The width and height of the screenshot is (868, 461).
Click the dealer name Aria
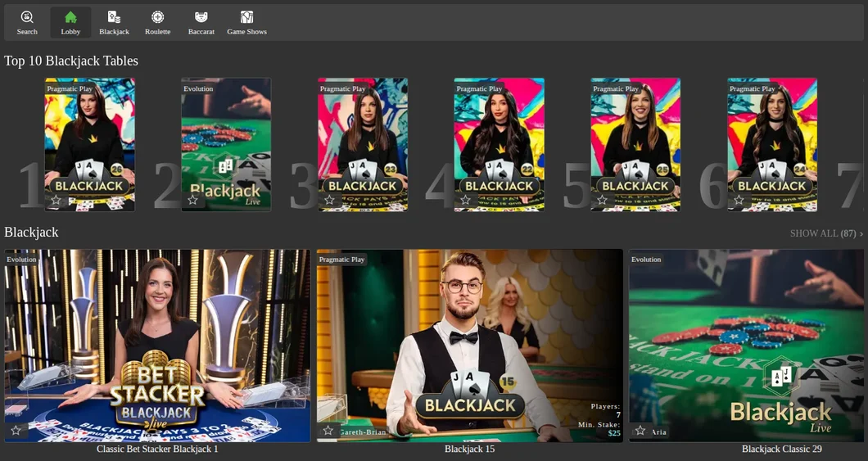[x=658, y=432]
